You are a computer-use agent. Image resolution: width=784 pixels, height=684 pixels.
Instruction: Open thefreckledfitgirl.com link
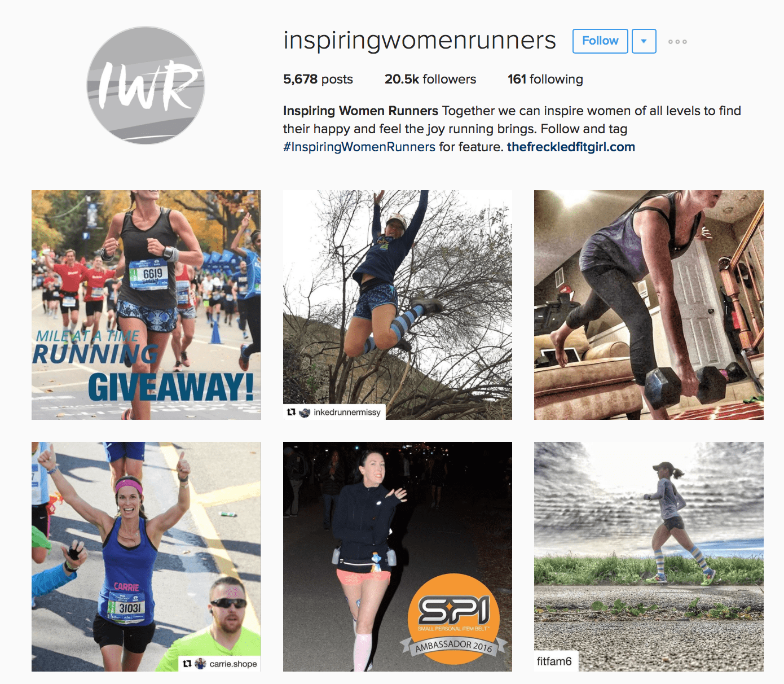click(x=571, y=147)
